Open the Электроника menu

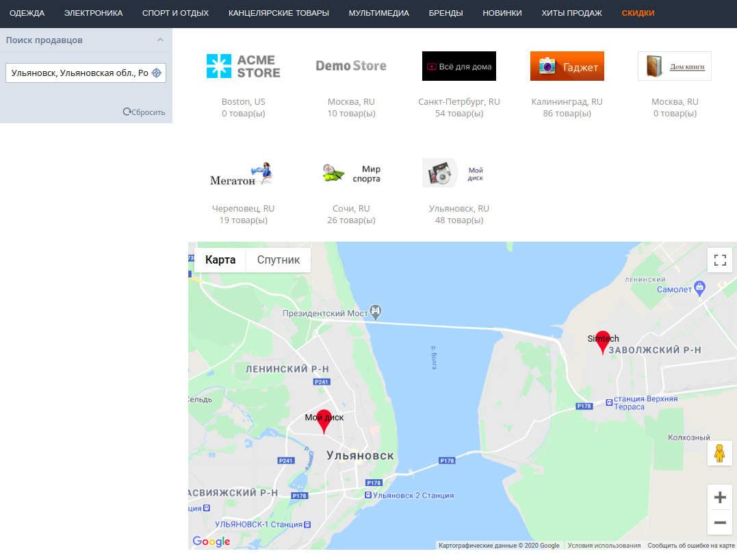pos(93,13)
